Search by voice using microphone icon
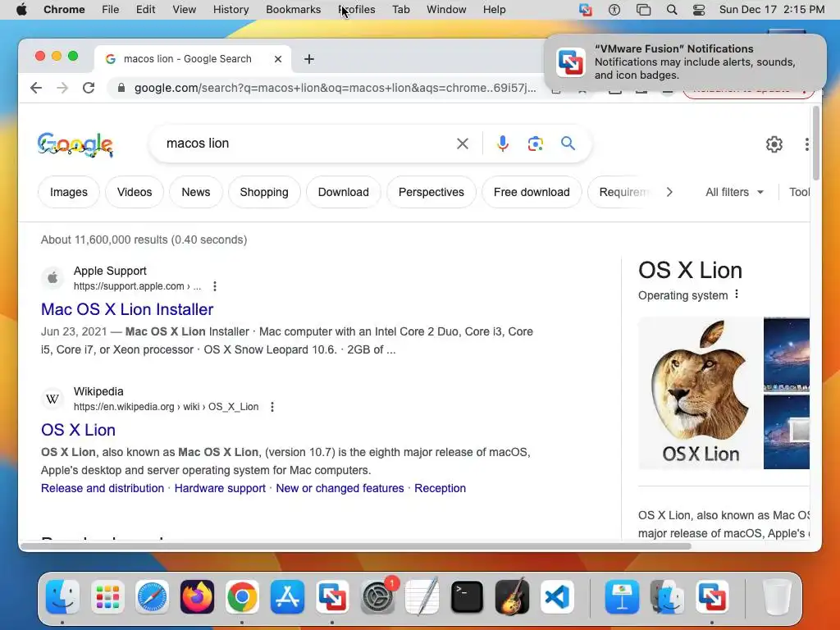 503,144
